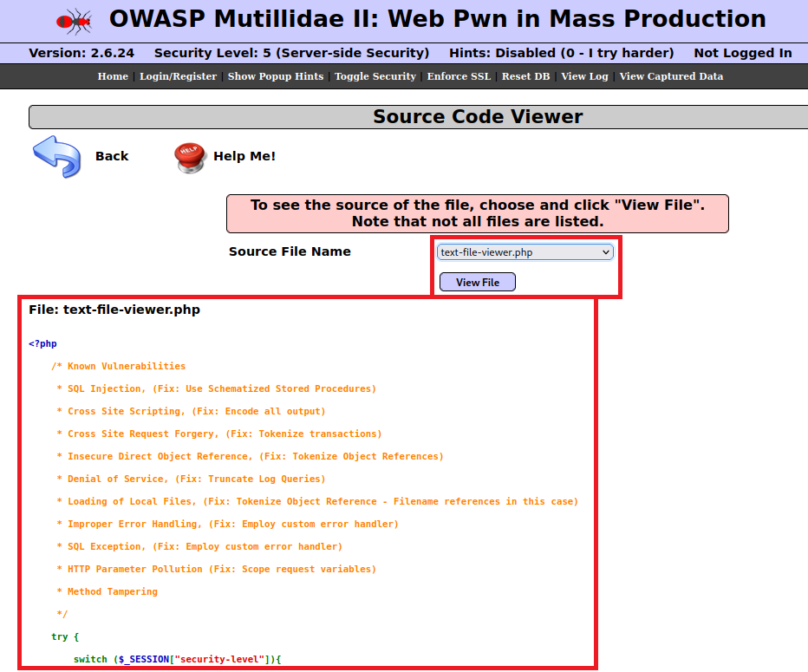Click Hints: Disabled (0 - I try harder)
This screenshot has width=808, height=672.
click(561, 53)
